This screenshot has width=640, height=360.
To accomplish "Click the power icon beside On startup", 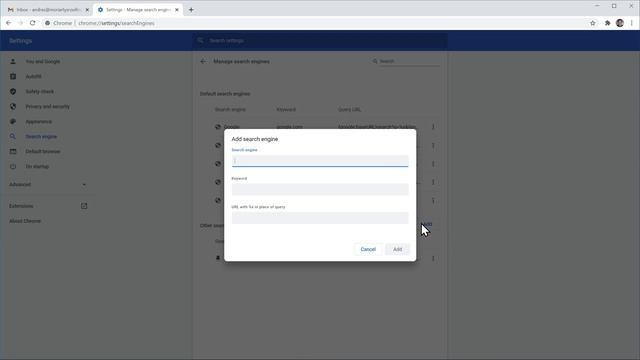I will [x=13, y=167].
